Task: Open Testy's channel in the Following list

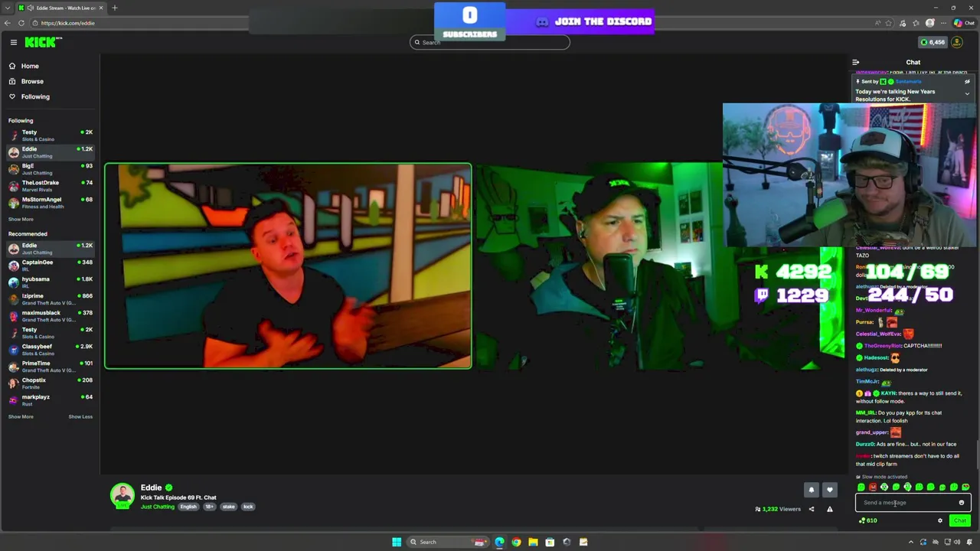Action: click(x=50, y=135)
